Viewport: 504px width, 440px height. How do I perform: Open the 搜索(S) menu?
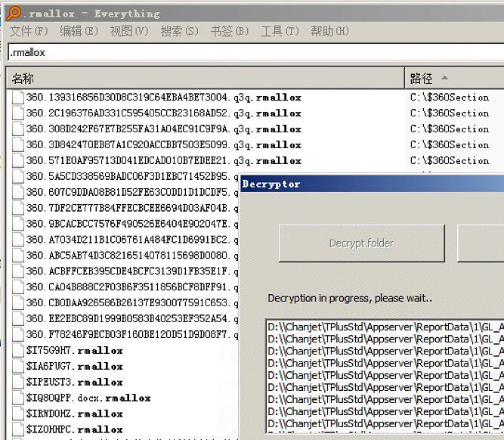pyautogui.click(x=180, y=31)
